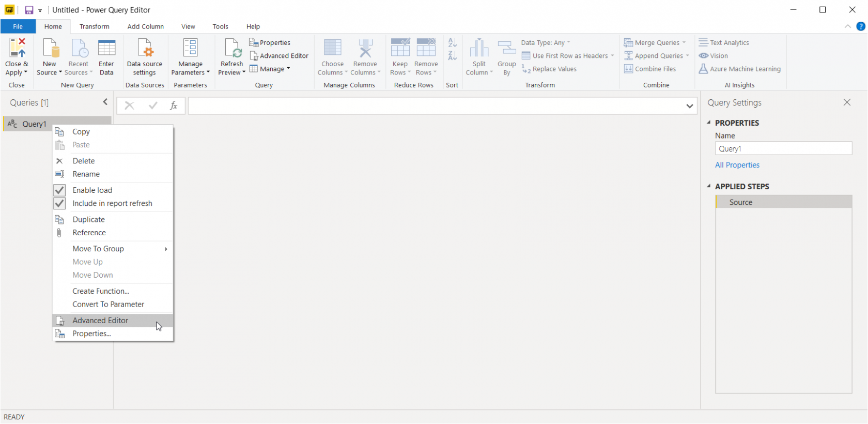Open Advanced Editor from the ribbon

279,56
